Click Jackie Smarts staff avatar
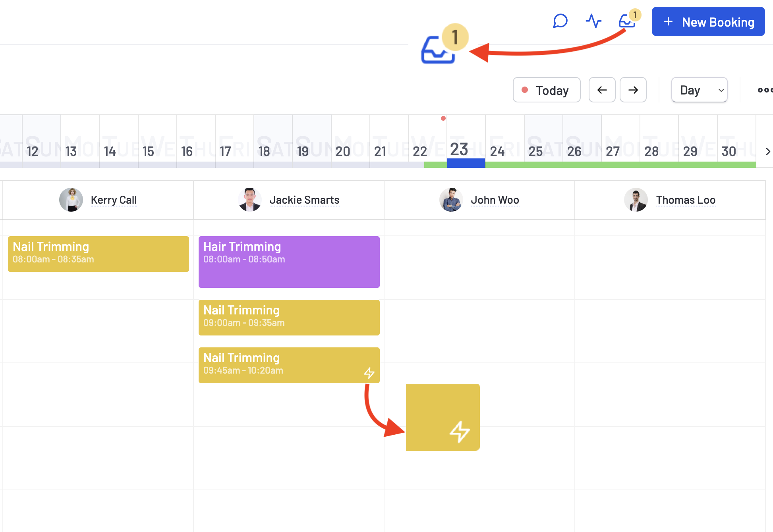The image size is (773, 532). pyautogui.click(x=249, y=199)
